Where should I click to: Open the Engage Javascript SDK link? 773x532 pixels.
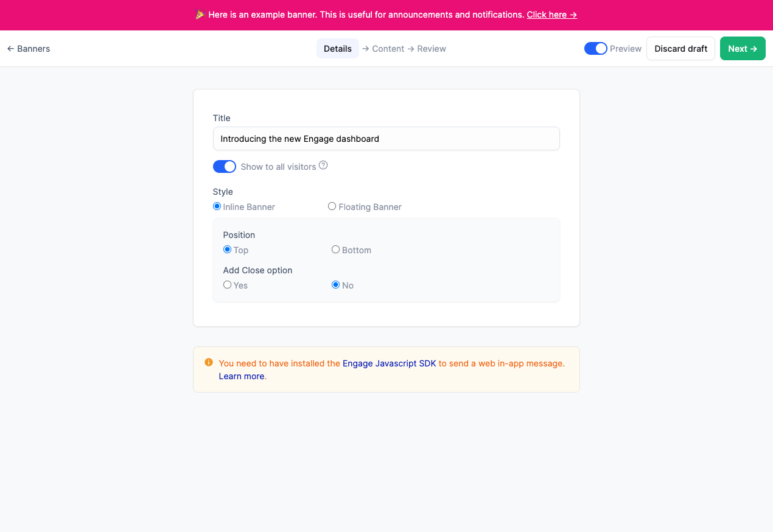click(390, 363)
